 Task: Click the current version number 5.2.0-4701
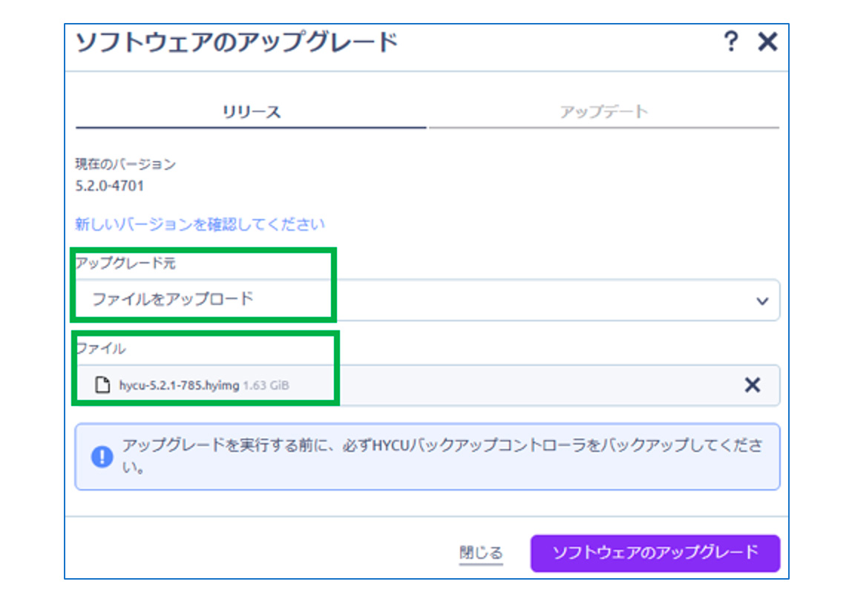(110, 186)
